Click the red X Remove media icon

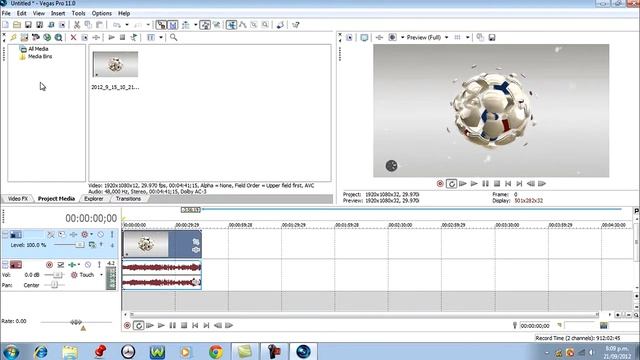(x=73, y=38)
